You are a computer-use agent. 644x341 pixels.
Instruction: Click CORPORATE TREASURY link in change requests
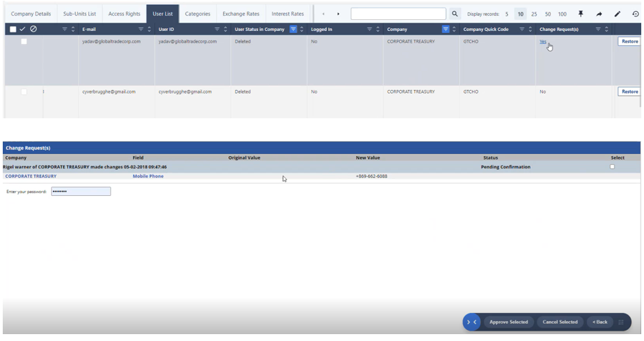click(31, 176)
